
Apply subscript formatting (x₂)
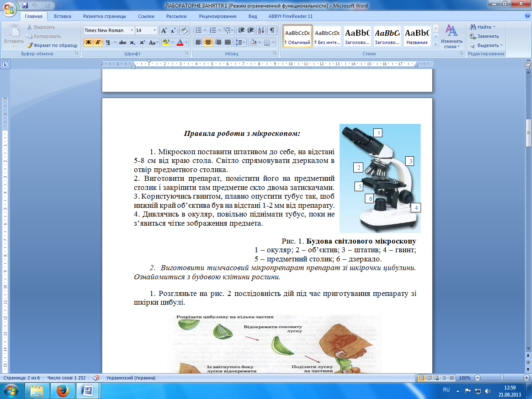tap(132, 42)
